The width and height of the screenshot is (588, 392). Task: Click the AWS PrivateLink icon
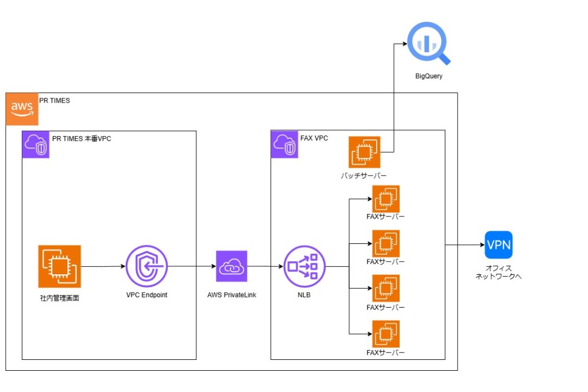click(x=231, y=266)
